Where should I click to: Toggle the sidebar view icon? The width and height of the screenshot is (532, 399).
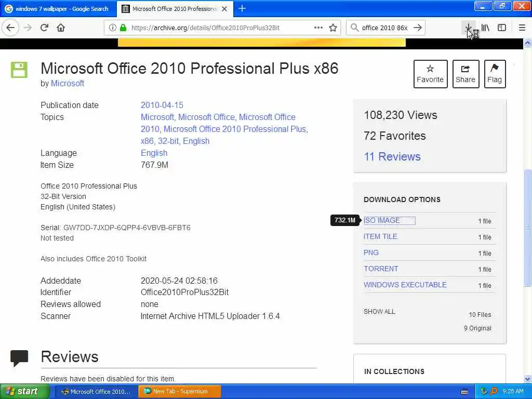click(x=502, y=28)
